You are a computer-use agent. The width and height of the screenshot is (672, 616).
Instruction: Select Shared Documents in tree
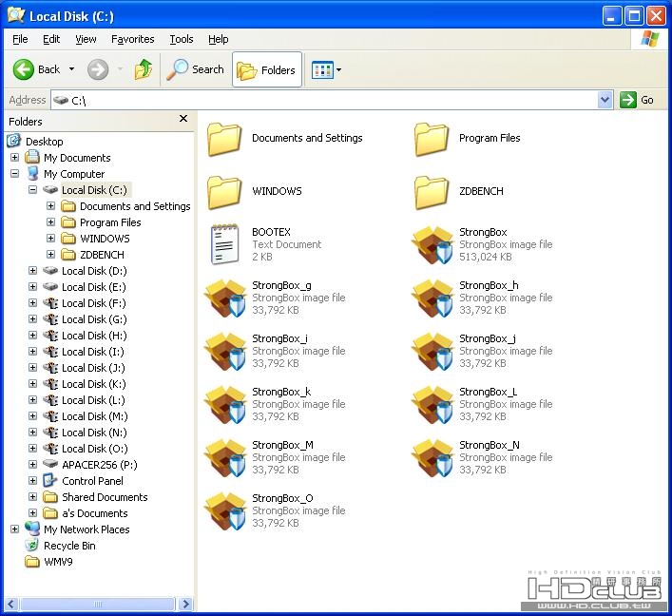[105, 497]
